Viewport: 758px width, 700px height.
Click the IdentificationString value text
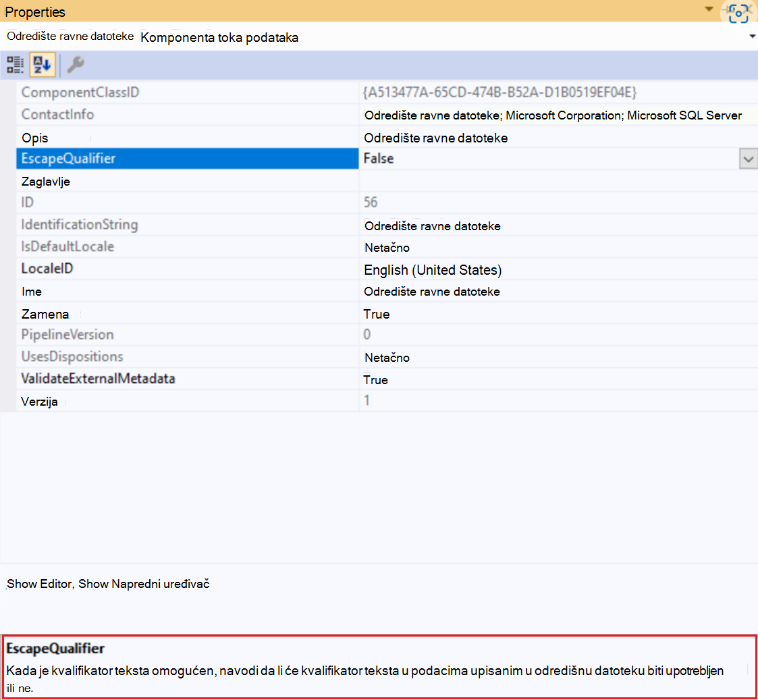coord(432,226)
